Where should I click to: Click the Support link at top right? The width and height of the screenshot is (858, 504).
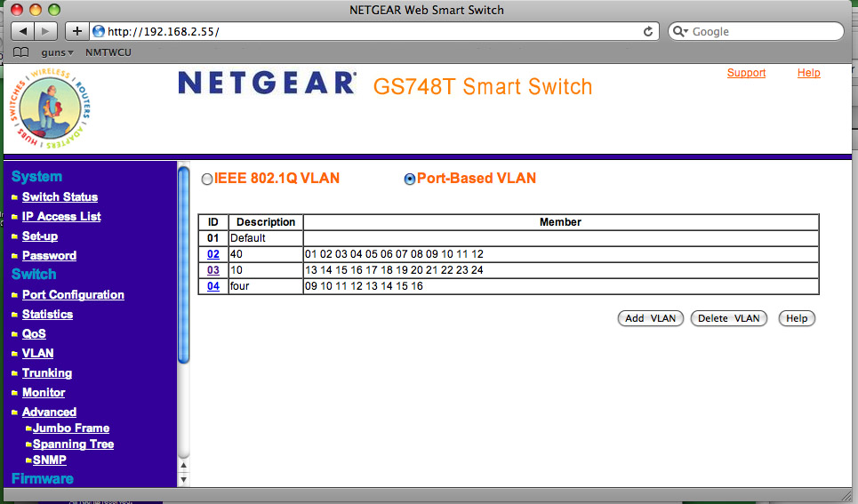pyautogui.click(x=746, y=73)
